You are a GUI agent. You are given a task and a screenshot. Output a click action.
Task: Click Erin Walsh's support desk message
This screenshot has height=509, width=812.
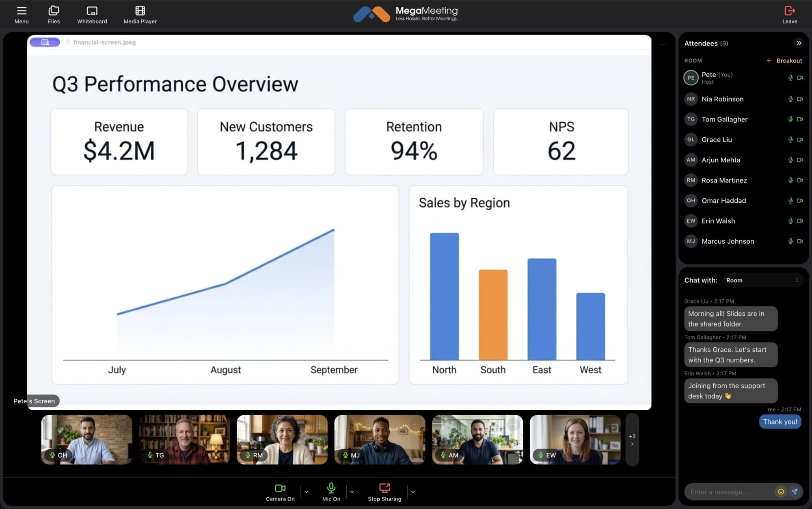731,391
